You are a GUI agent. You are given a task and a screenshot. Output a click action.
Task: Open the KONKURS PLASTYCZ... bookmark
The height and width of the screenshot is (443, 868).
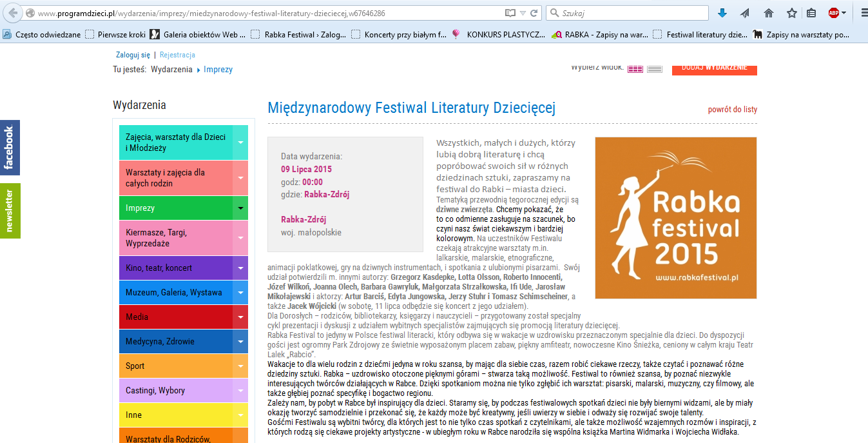[499, 35]
